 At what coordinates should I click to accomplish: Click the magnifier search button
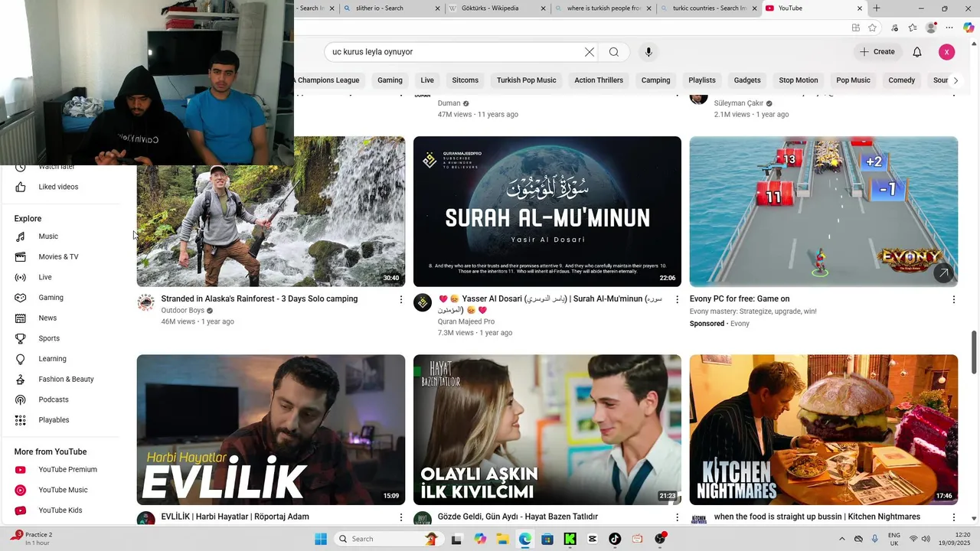pyautogui.click(x=614, y=52)
